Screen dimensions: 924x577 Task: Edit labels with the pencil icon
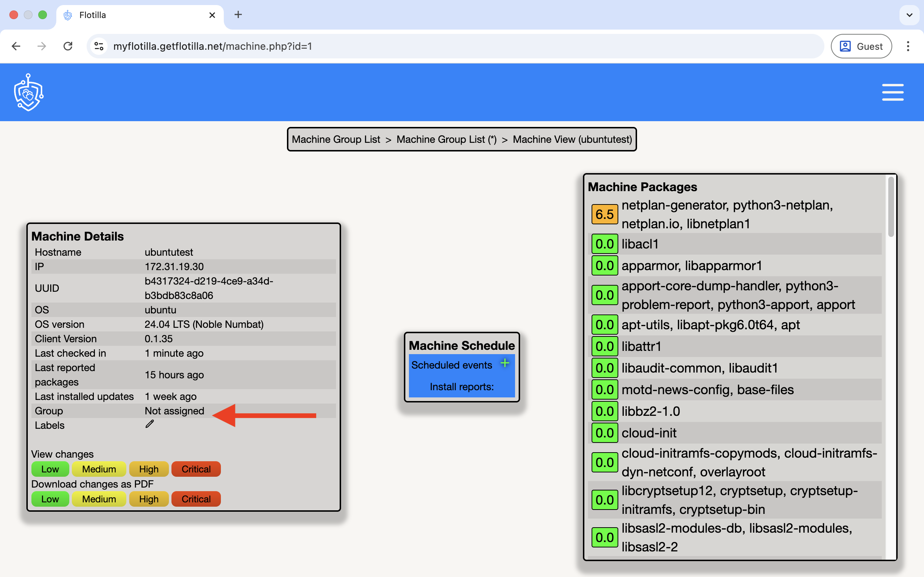click(x=150, y=424)
